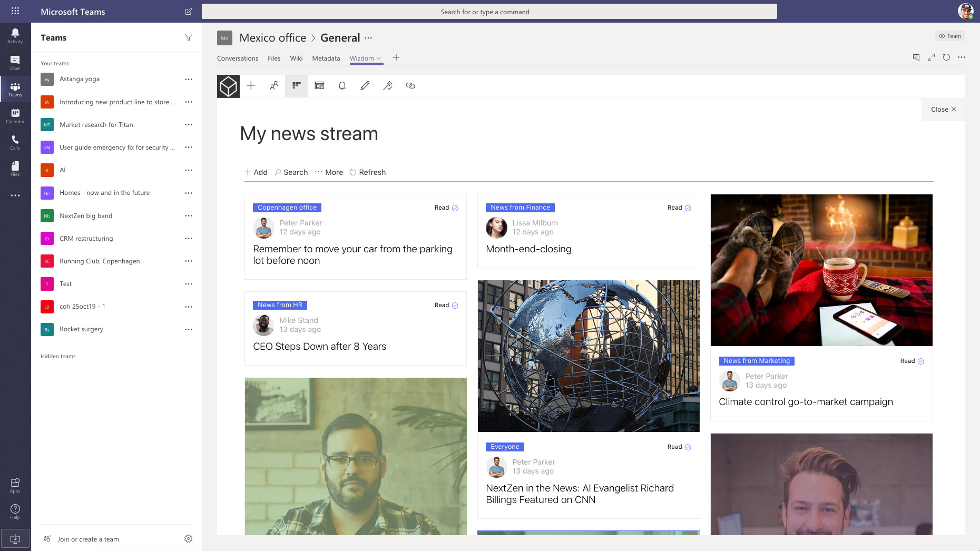Click the search command input field

489,12
